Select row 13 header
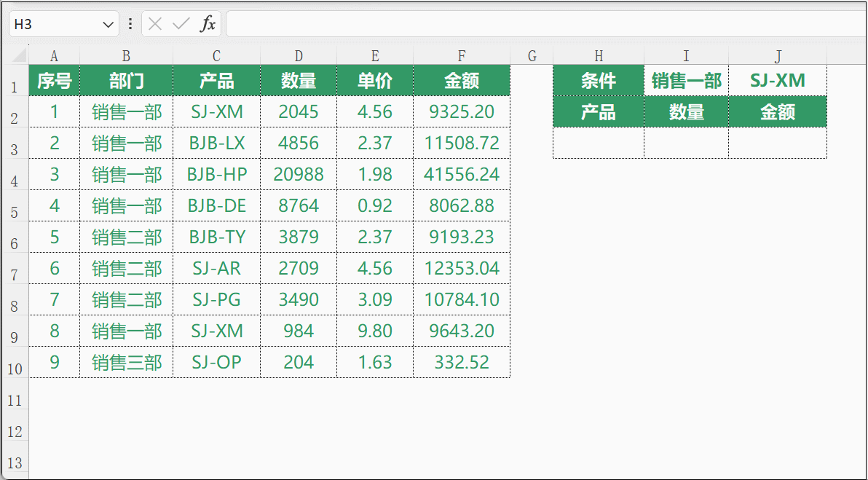 point(15,456)
